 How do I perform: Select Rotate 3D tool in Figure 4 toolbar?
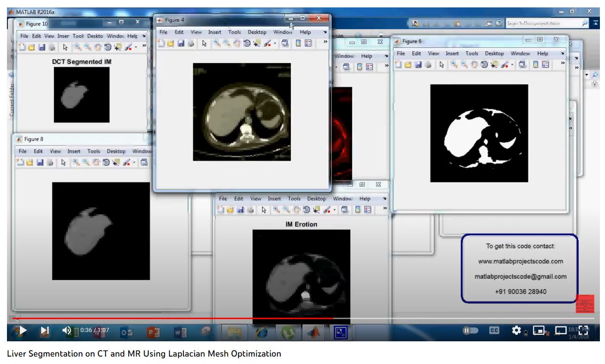(247, 43)
